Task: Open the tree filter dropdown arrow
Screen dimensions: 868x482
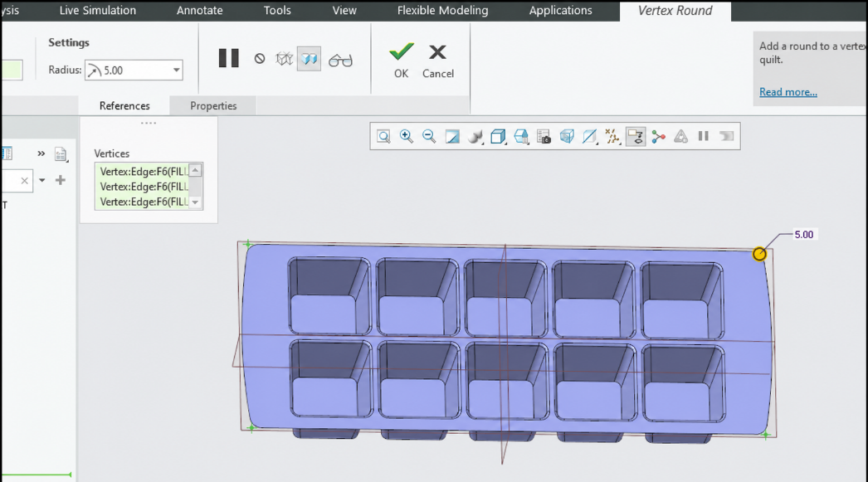Action: [x=42, y=180]
